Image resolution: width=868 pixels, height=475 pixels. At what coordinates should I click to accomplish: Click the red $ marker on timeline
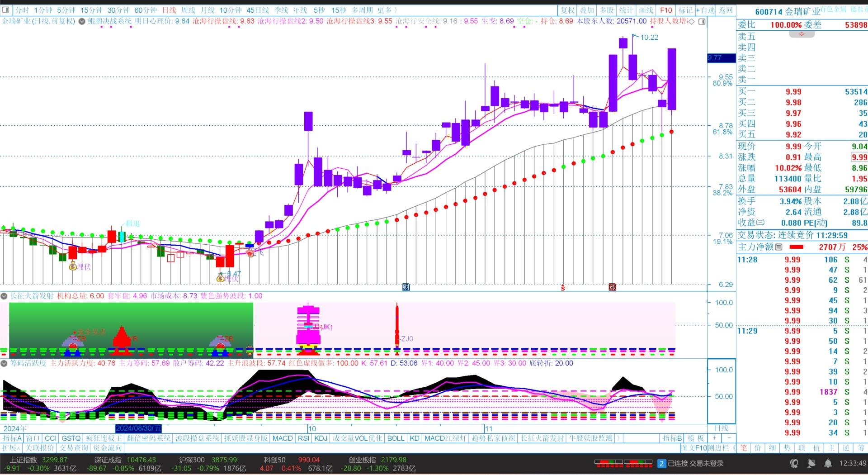point(563,287)
